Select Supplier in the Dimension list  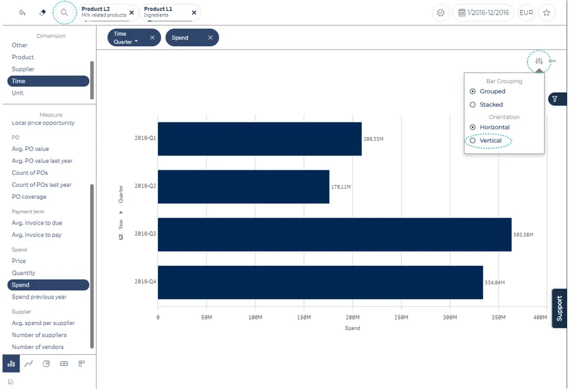pos(23,69)
